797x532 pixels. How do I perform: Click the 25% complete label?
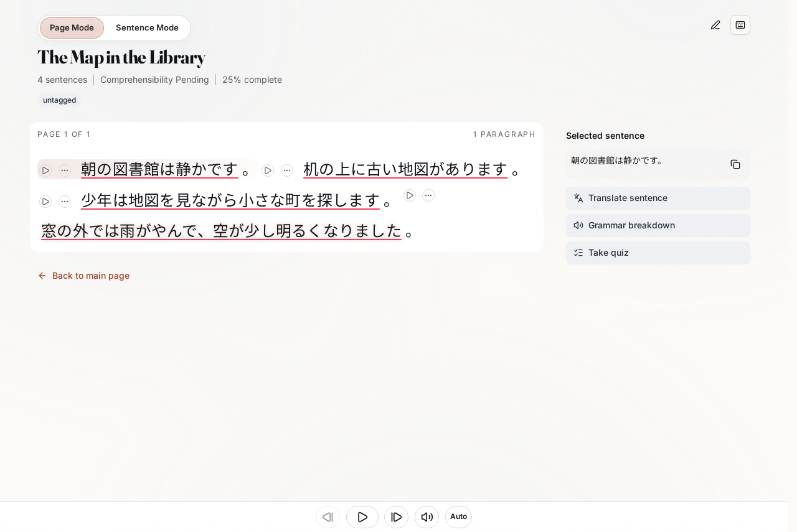click(252, 80)
